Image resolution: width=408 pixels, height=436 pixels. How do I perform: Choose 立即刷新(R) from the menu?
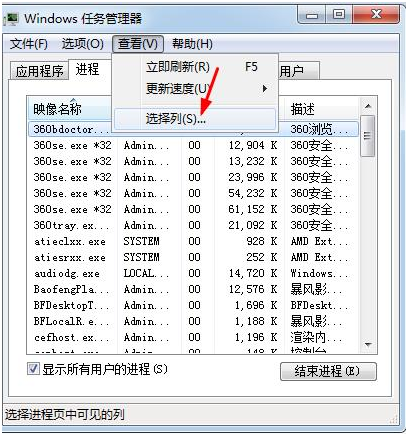[x=195, y=67]
